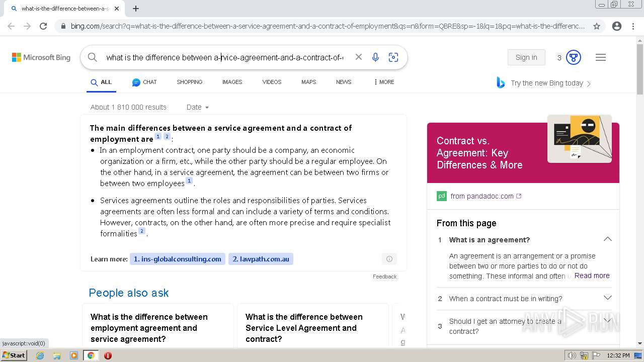
Task: Open ins-globalconsulting.com source link
Action: click(178, 259)
